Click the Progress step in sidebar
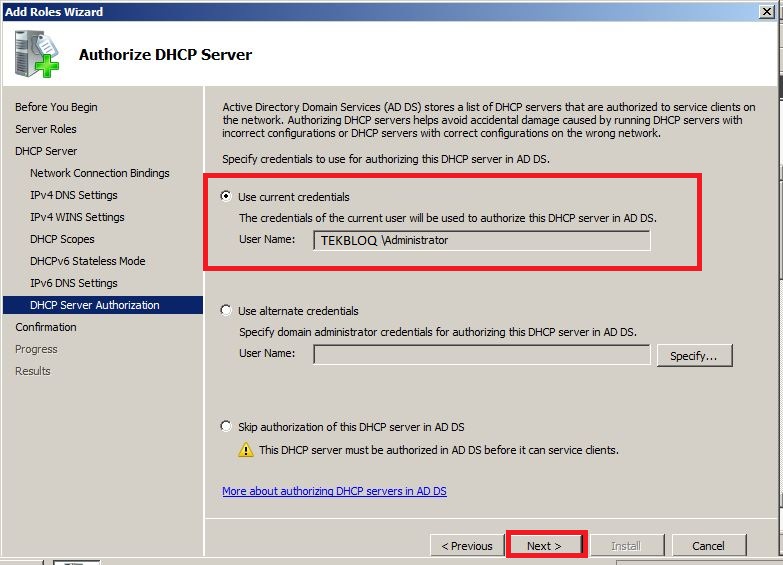This screenshot has height=565, width=783. point(36,349)
